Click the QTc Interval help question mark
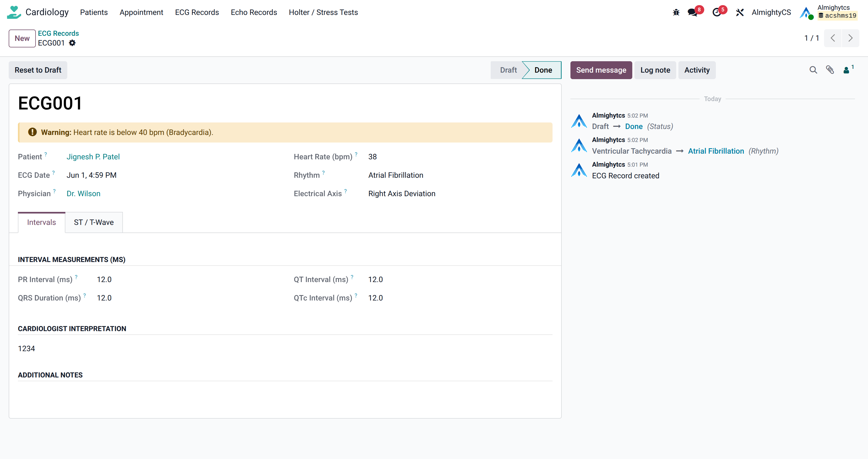 point(356,295)
